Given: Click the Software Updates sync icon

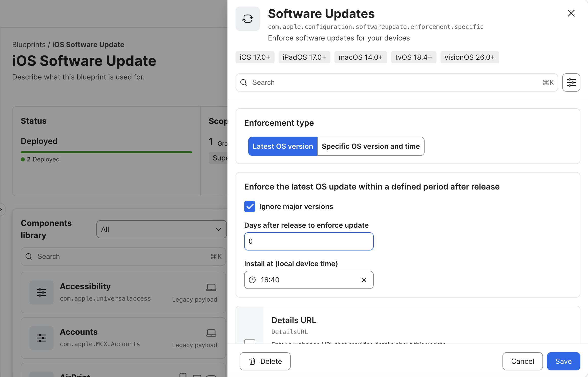Looking at the screenshot, I should (247, 19).
